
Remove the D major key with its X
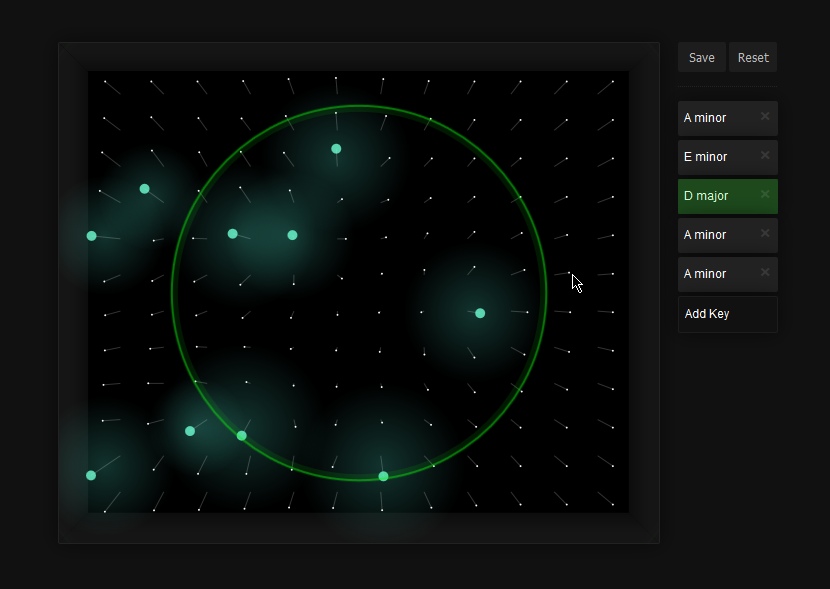point(765,194)
